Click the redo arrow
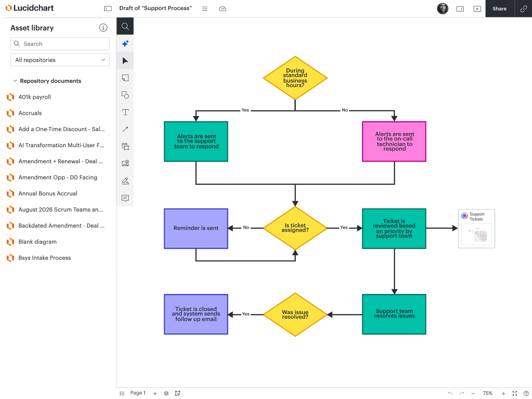532x399 pixels. (x=461, y=393)
